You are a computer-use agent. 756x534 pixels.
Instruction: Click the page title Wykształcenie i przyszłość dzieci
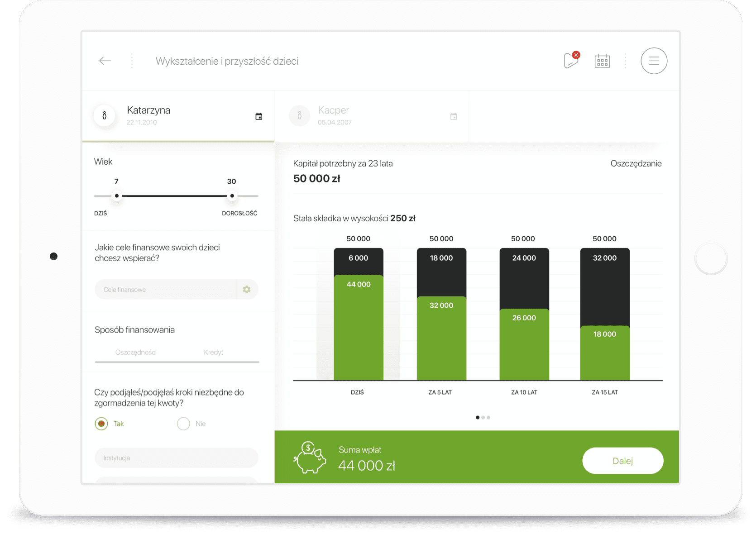pyautogui.click(x=227, y=61)
